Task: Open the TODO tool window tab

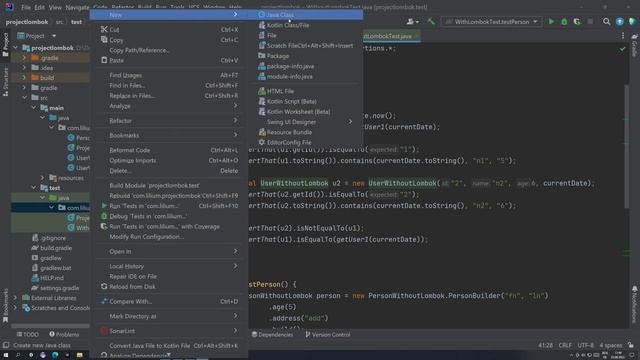Action: (x=27, y=335)
